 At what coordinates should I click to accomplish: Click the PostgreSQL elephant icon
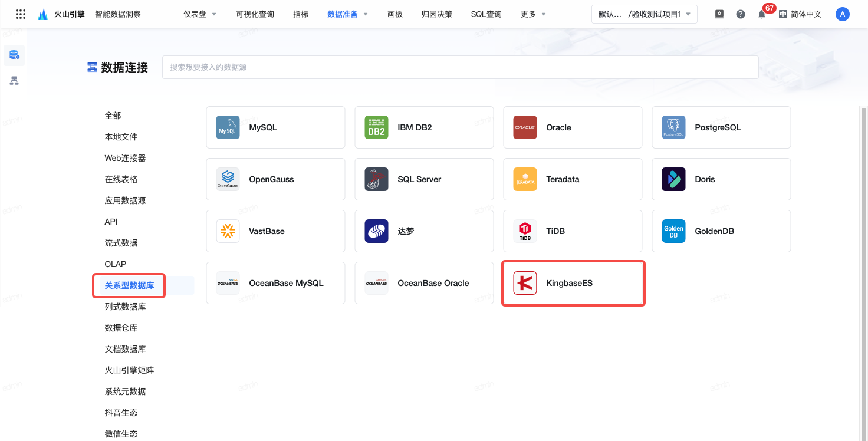673,127
